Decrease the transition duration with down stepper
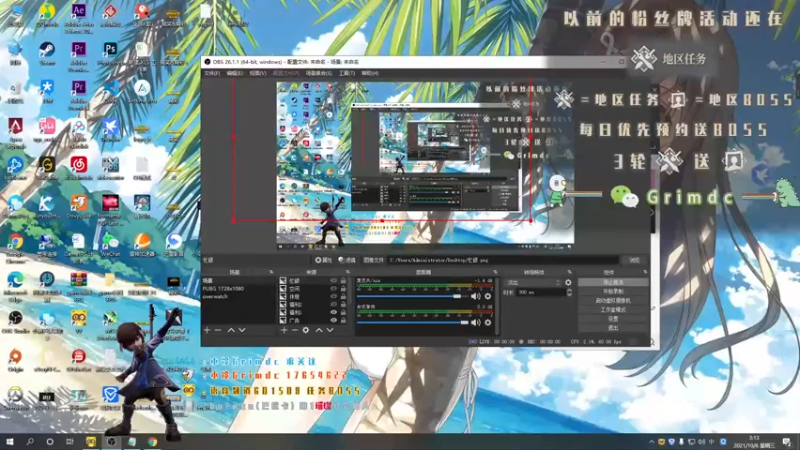 coord(569,295)
